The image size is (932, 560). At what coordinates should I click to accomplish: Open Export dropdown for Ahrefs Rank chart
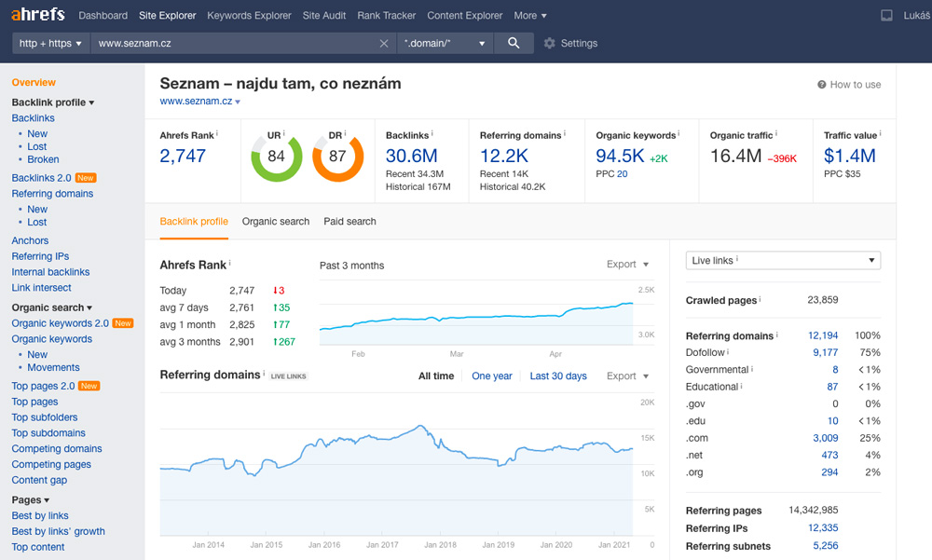627,264
